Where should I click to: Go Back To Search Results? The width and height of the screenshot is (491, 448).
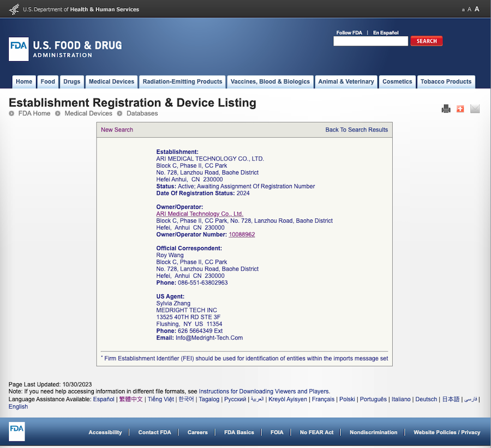[x=356, y=130]
